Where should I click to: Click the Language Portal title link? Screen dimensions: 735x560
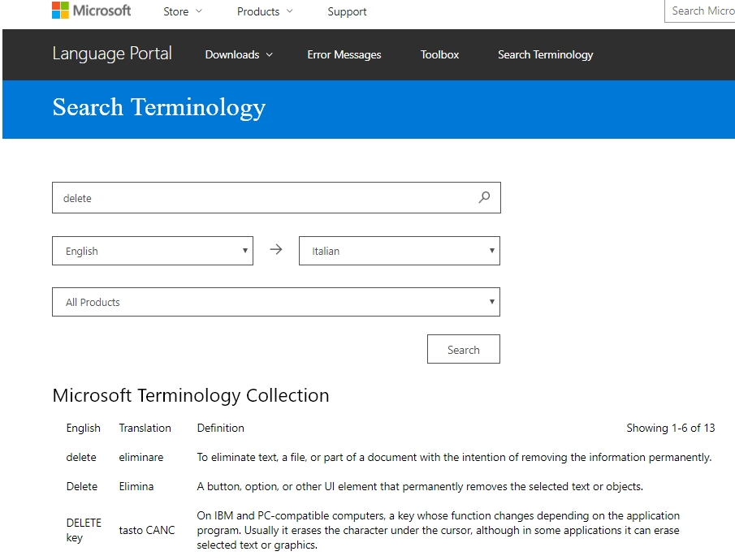coord(112,54)
